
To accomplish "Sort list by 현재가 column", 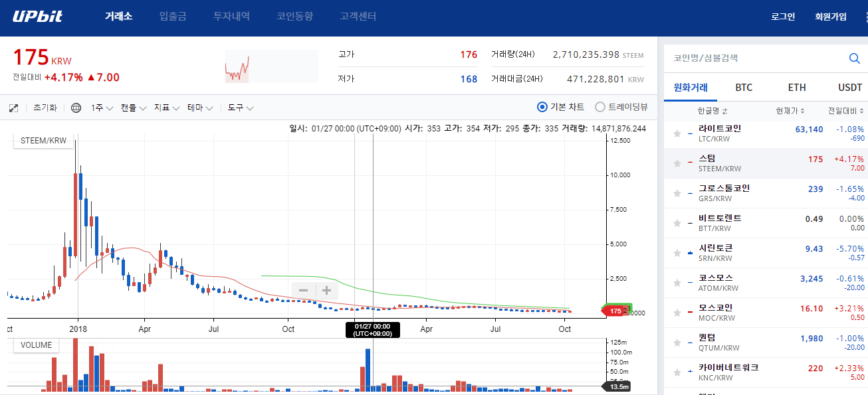I will point(790,111).
